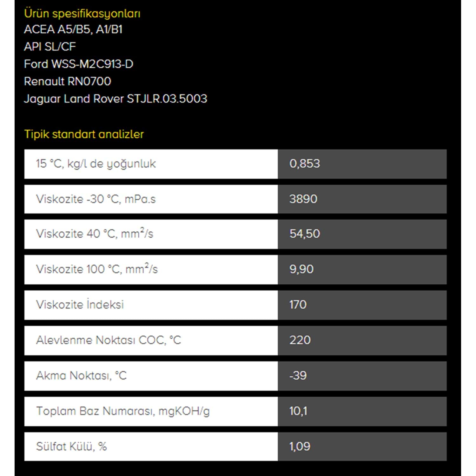The width and height of the screenshot is (476, 476).
Task: Select the Viskozite -30 °C row label
Action: tap(96, 199)
